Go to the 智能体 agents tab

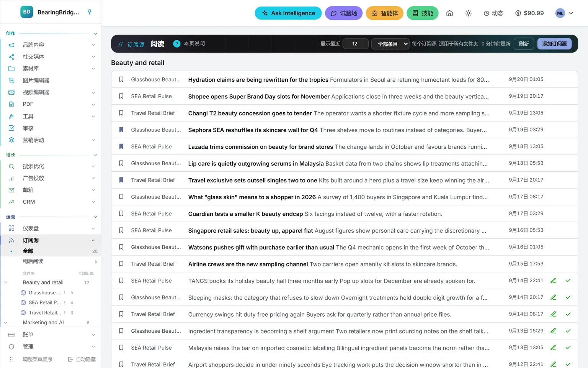click(385, 13)
